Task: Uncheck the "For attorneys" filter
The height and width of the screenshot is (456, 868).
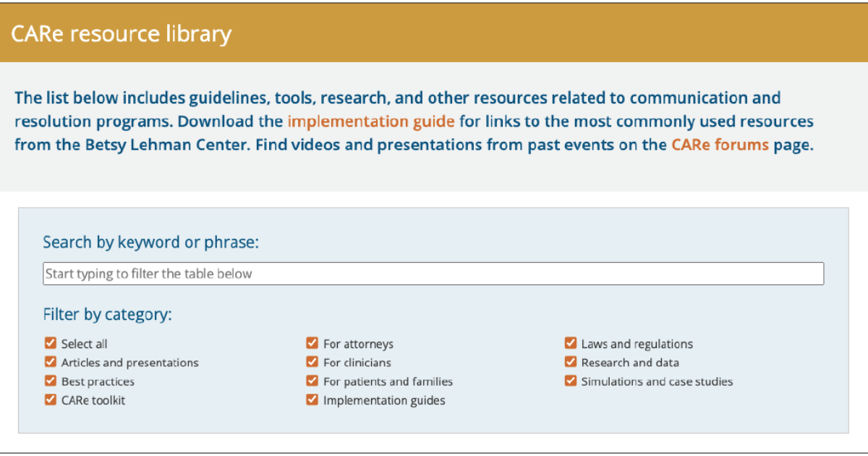Action: coord(312,343)
